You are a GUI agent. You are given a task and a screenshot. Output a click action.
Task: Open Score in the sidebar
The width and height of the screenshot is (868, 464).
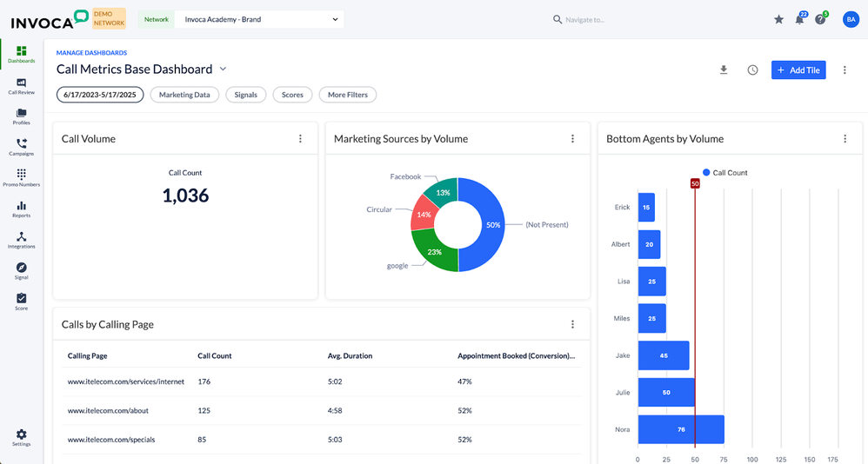[x=21, y=302]
